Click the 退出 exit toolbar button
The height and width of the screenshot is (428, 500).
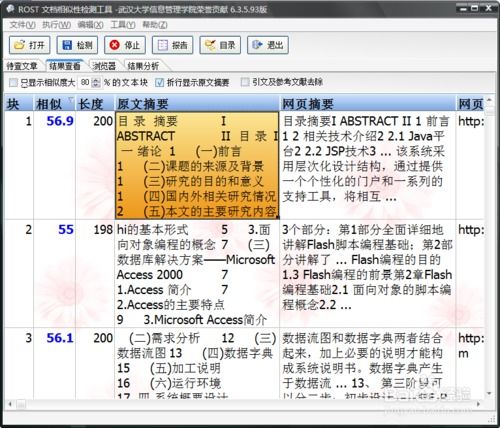268,45
